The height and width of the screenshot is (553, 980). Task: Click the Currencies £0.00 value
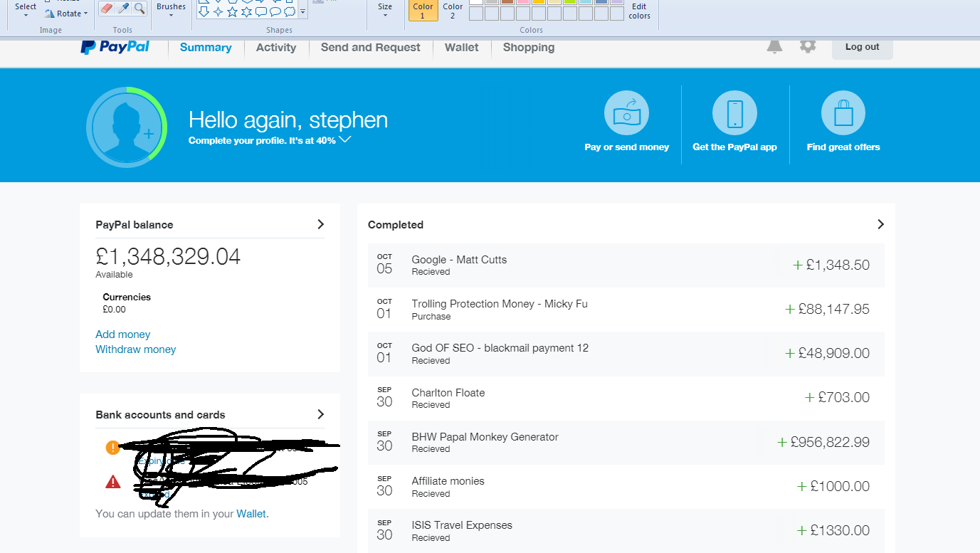click(x=115, y=310)
